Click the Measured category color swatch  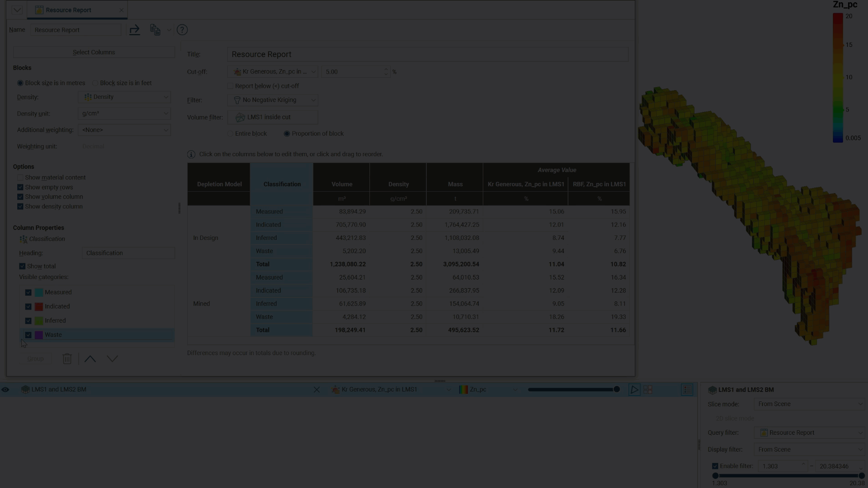coord(39,292)
